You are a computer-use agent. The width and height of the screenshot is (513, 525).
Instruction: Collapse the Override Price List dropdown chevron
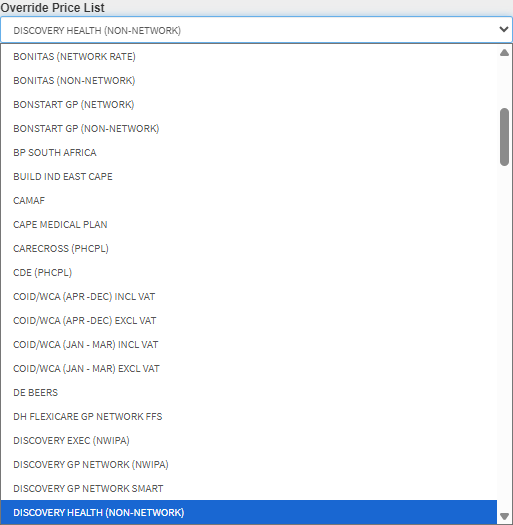click(x=504, y=29)
